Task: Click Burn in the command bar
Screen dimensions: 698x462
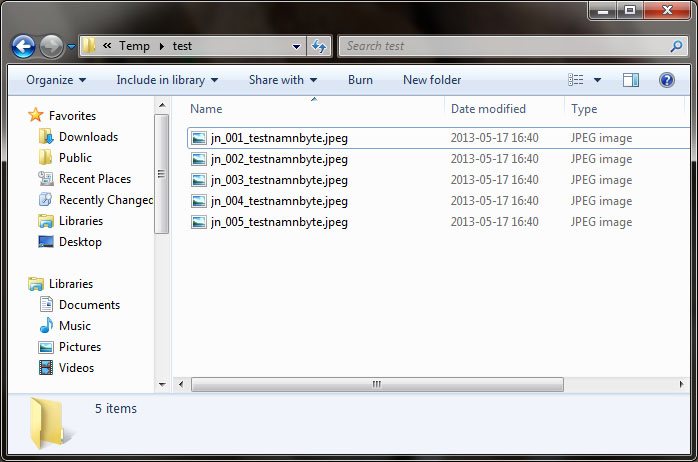Action: point(360,80)
